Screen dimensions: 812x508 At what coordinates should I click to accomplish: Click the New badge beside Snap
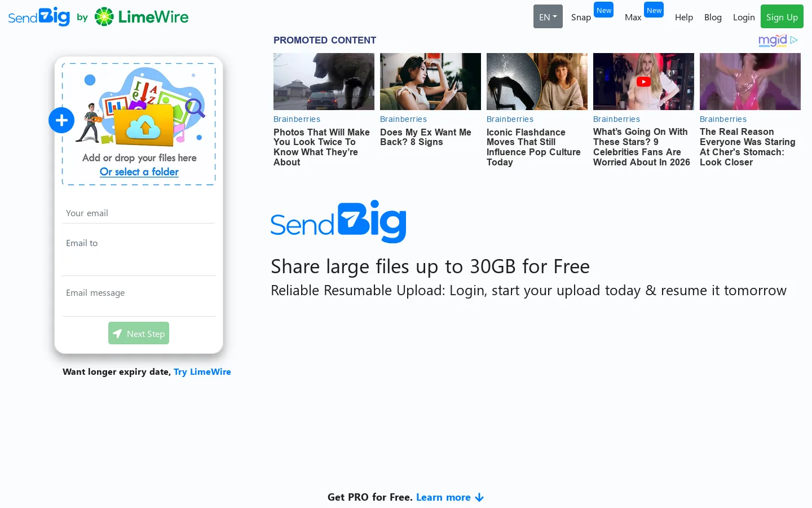(x=604, y=10)
